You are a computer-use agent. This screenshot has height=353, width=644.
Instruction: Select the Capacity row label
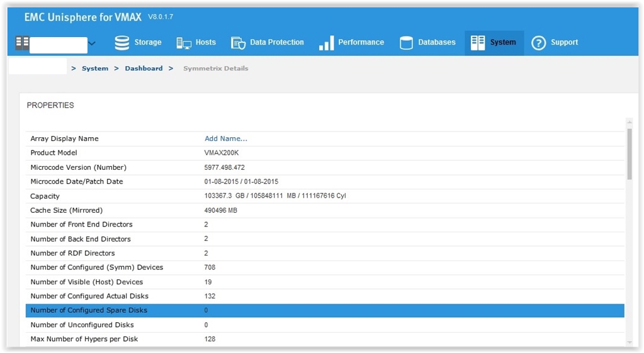point(45,196)
